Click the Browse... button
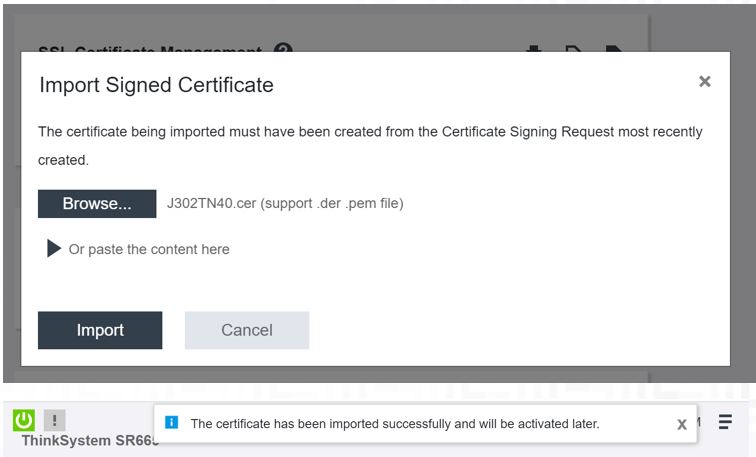Image resolution: width=756 pixels, height=457 pixels. (x=97, y=203)
